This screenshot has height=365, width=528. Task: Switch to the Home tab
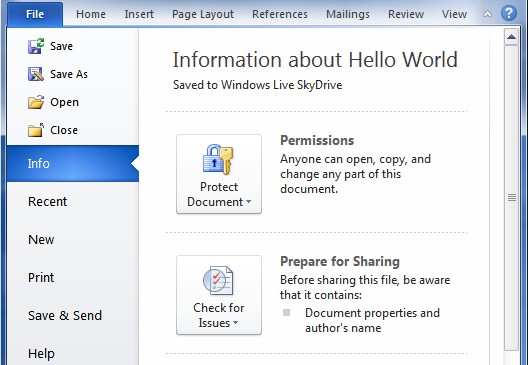[x=91, y=14]
